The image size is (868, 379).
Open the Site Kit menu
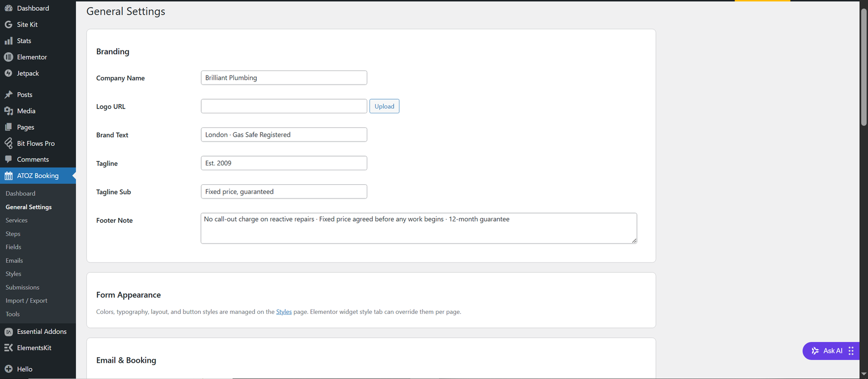(x=38, y=24)
